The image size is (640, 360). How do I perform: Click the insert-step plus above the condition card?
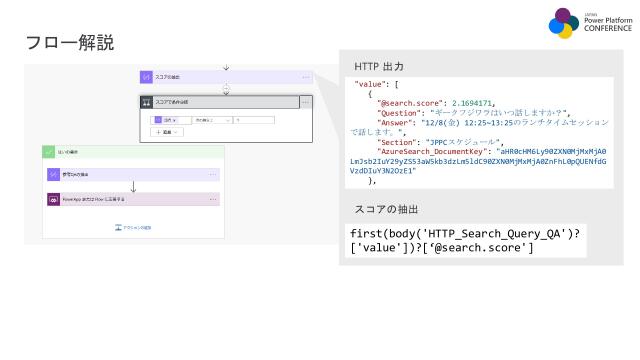[x=226, y=89]
